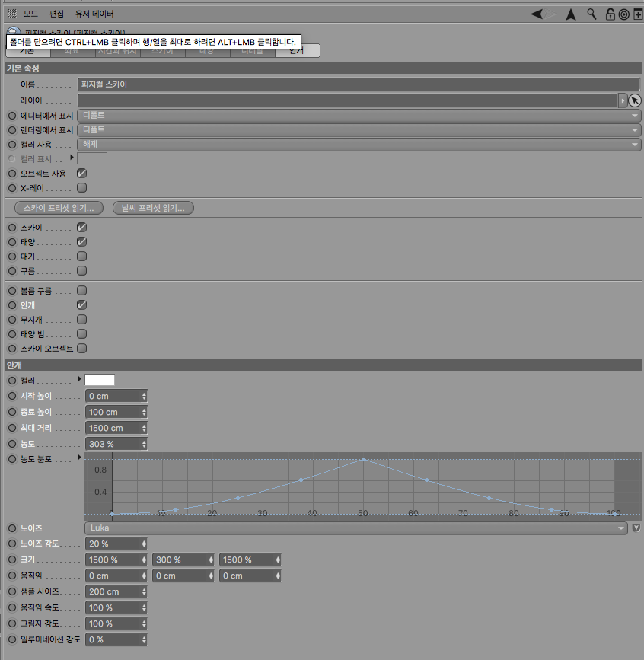This screenshot has width=644, height=660.
Task: Click the keyframe dot beside 그림자 강도
Action: tap(12, 623)
